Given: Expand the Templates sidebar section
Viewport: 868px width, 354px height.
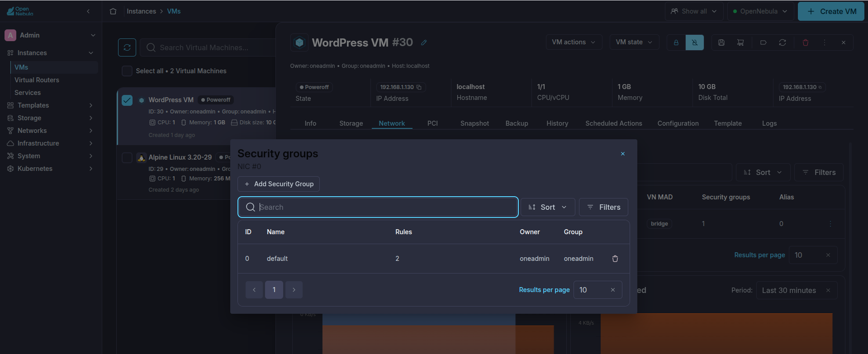Looking at the screenshot, I should coord(50,105).
